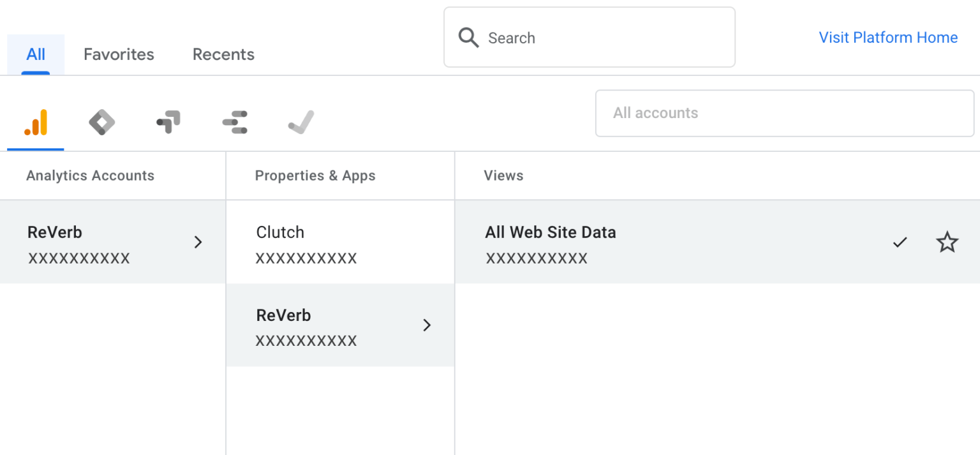Viewport: 980px width, 455px height.
Task: Select the Google Analytics icon
Action: click(35, 121)
